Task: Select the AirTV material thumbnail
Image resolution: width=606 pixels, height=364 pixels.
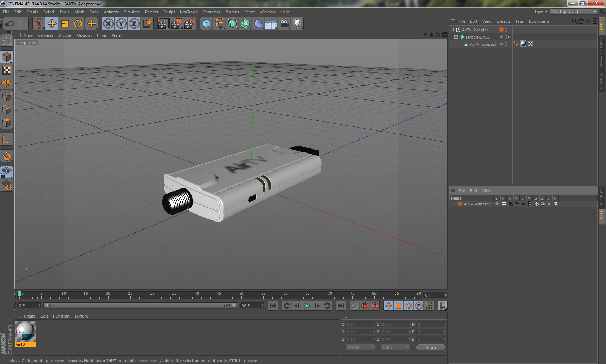Action: tap(26, 332)
